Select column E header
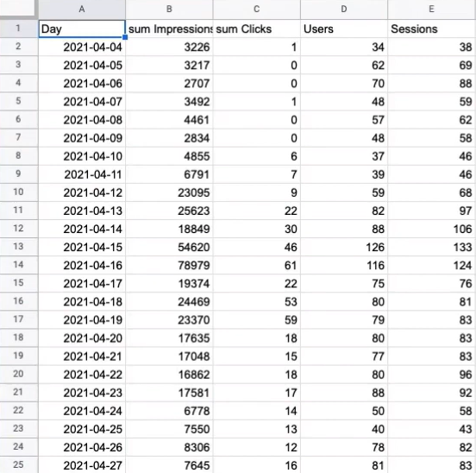 point(432,9)
